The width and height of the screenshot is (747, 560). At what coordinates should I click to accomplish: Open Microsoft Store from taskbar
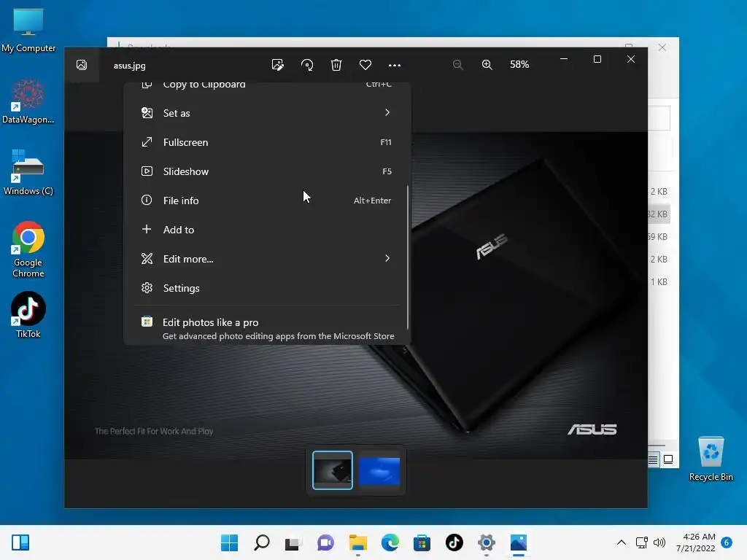[422, 542]
